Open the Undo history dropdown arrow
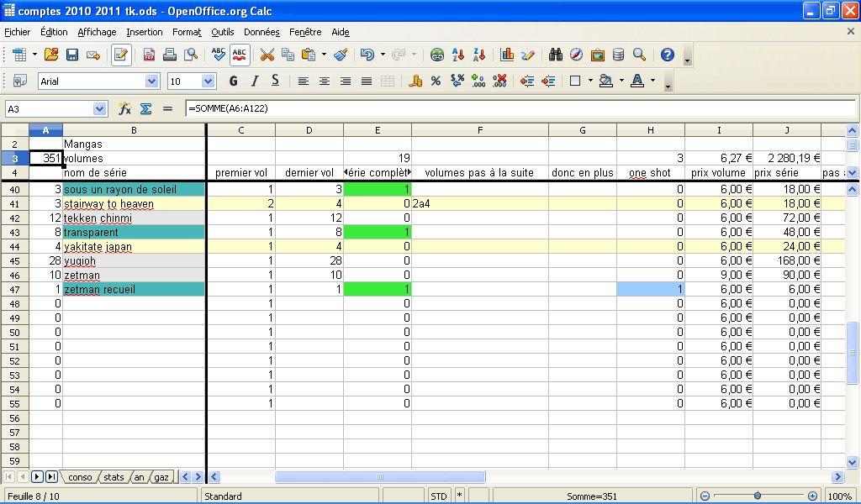This screenshot has height=504, width=861. point(383,55)
